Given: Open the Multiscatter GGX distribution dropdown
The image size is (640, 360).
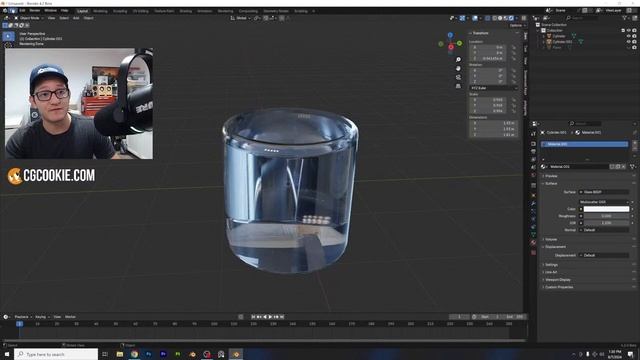Looking at the screenshot, I should click(604, 202).
